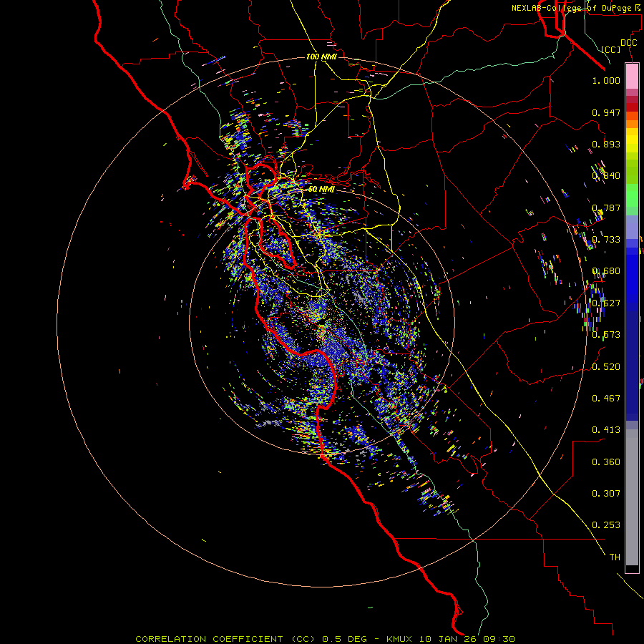The image size is (644, 644).
Task: Click the 0.360 legend value
Action: tap(606, 462)
